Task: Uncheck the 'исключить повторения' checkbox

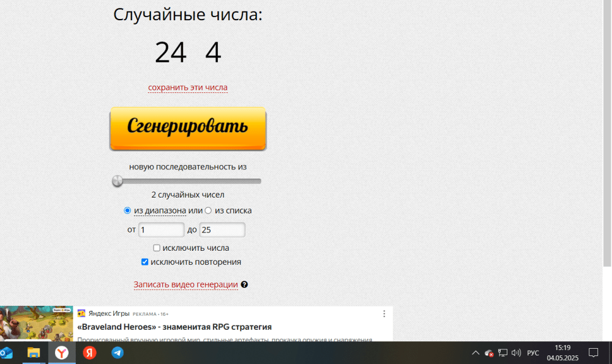Action: 145,262
